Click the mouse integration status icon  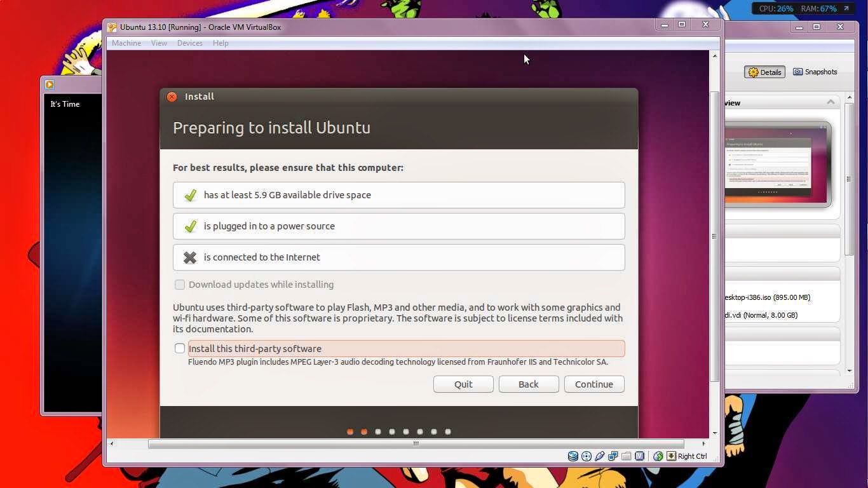click(x=658, y=456)
